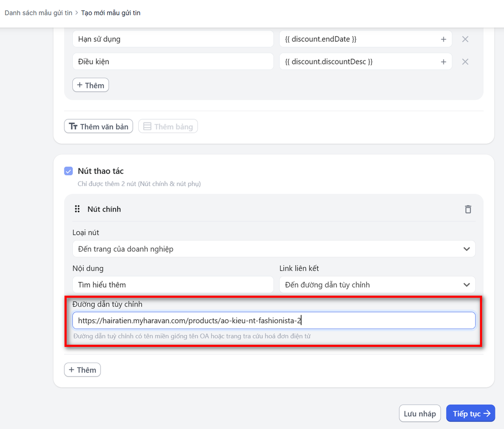Go to Danh sách mẫu gửi tin breadcrumb
Viewport: 504px width, 429px height.
point(38,13)
